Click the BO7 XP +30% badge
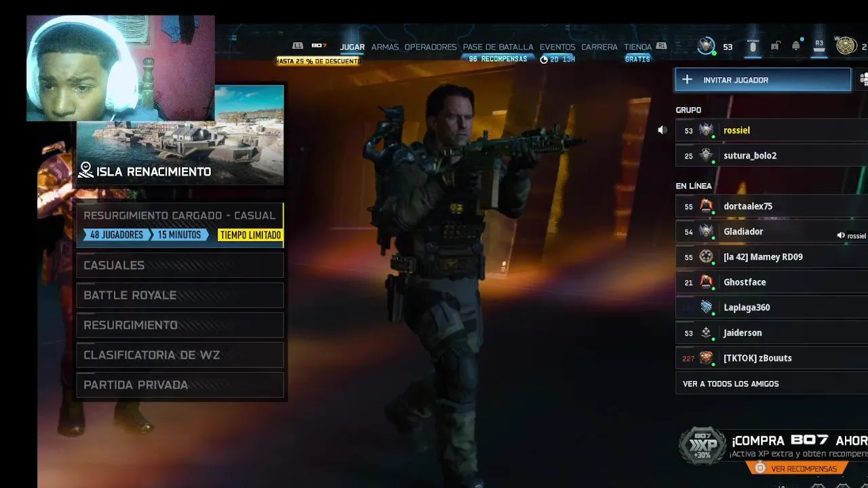 pyautogui.click(x=703, y=446)
